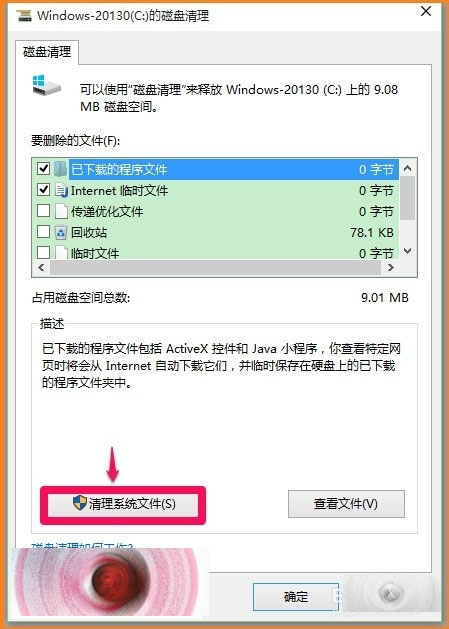Viewport: 449px width, 629px height.
Task: Click the 临时文件 document icon
Action: pyautogui.click(x=61, y=253)
